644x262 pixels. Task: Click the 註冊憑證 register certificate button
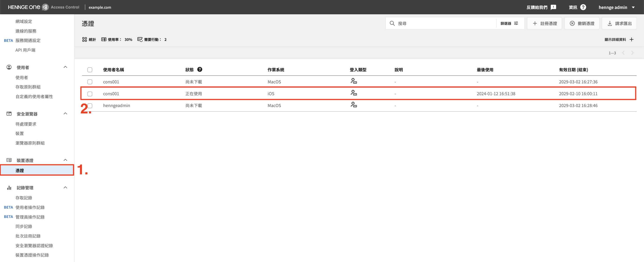coord(544,23)
